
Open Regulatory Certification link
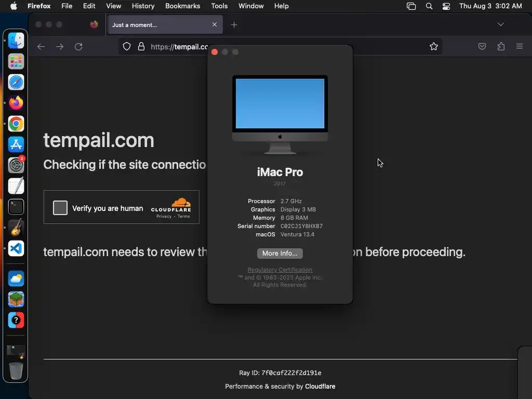click(280, 270)
